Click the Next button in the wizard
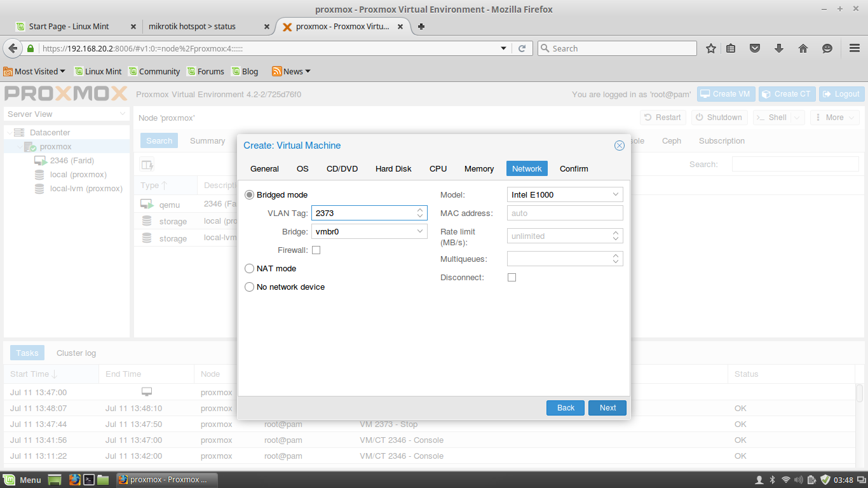 (607, 408)
